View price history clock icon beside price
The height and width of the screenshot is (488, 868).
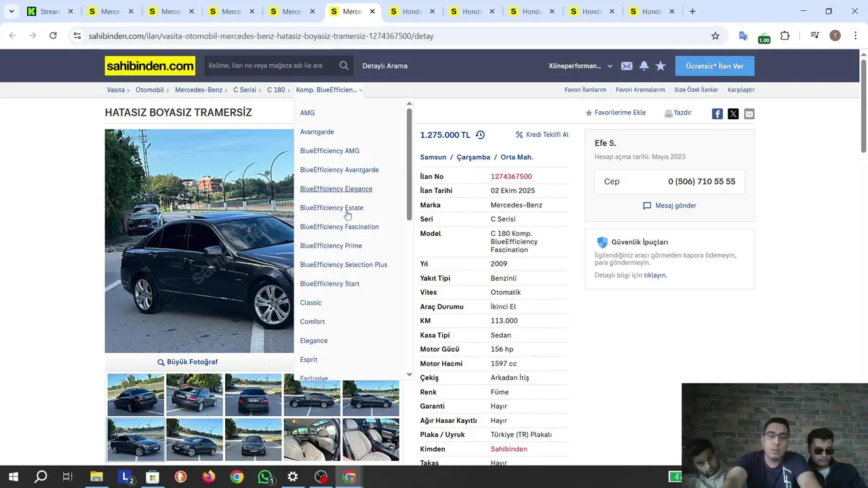(x=480, y=135)
